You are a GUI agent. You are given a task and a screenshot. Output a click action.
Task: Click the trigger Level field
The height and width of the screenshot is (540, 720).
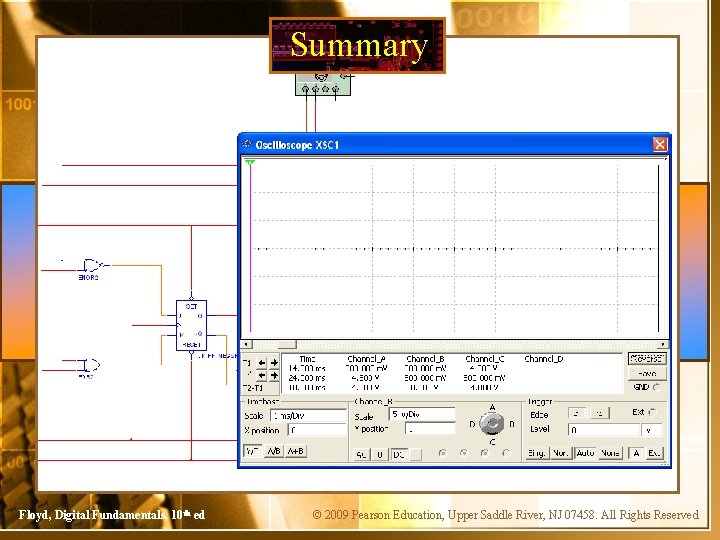tap(604, 430)
